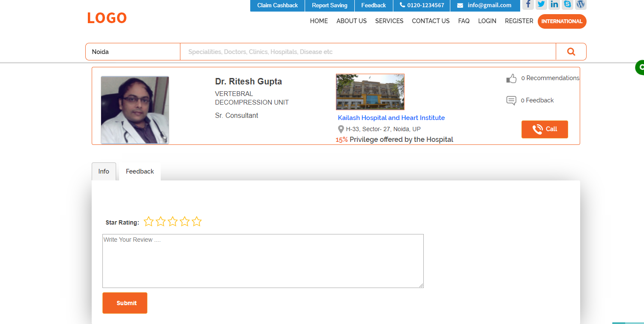The height and width of the screenshot is (324, 644).
Task: Click the orange Call button
Action: [x=545, y=129]
